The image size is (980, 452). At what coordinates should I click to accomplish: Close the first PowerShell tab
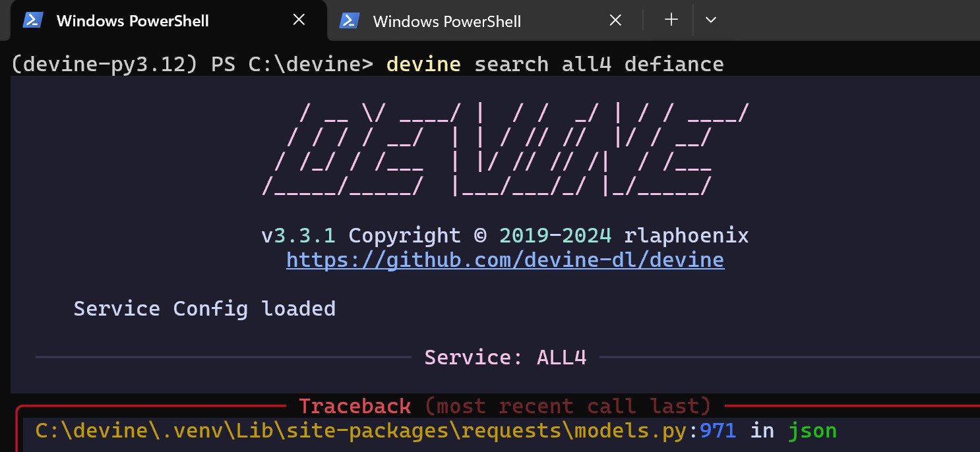[x=299, y=20]
